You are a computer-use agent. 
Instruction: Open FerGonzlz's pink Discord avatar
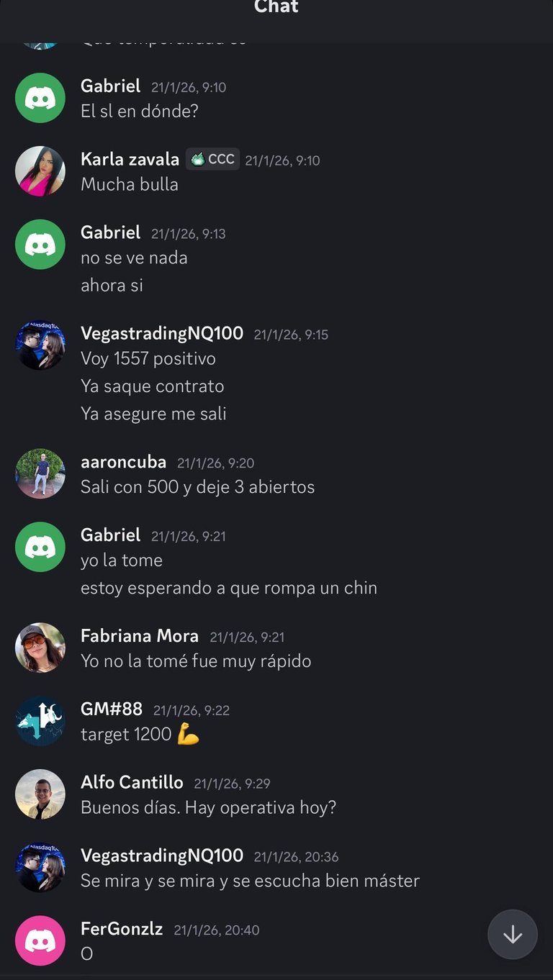pyautogui.click(x=40, y=940)
